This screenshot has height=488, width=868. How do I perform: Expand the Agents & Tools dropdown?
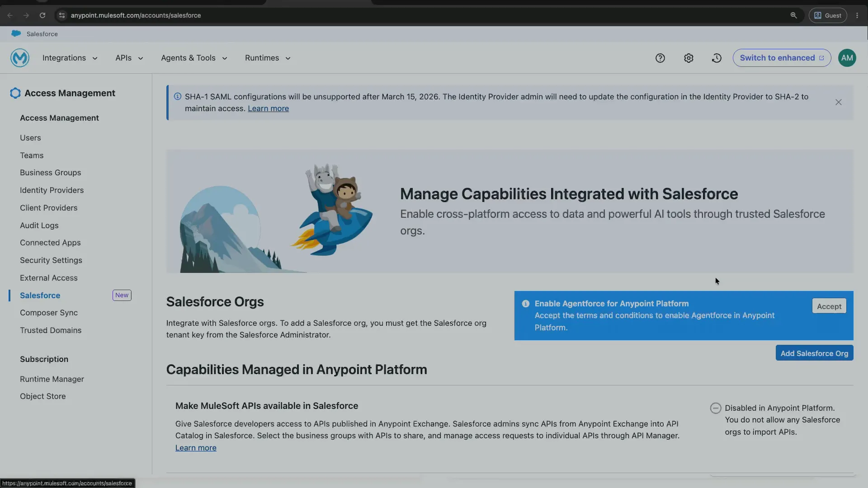click(194, 58)
